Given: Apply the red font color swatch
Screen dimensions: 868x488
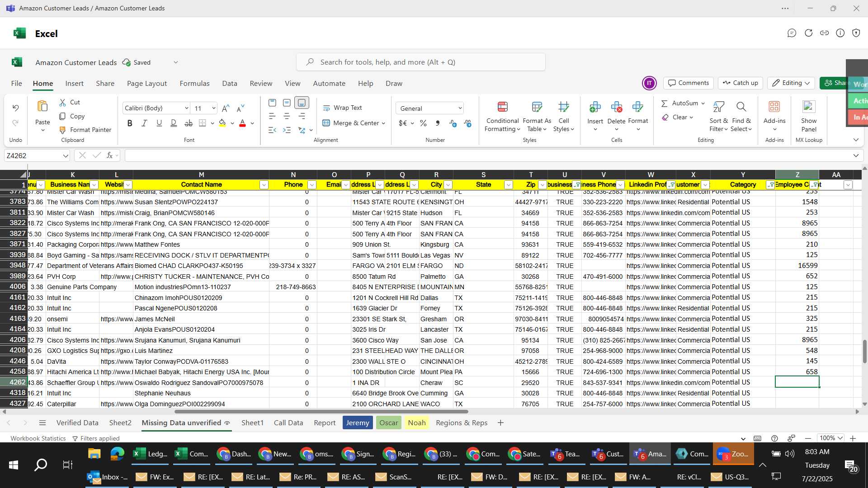Looking at the screenshot, I should tap(242, 123).
